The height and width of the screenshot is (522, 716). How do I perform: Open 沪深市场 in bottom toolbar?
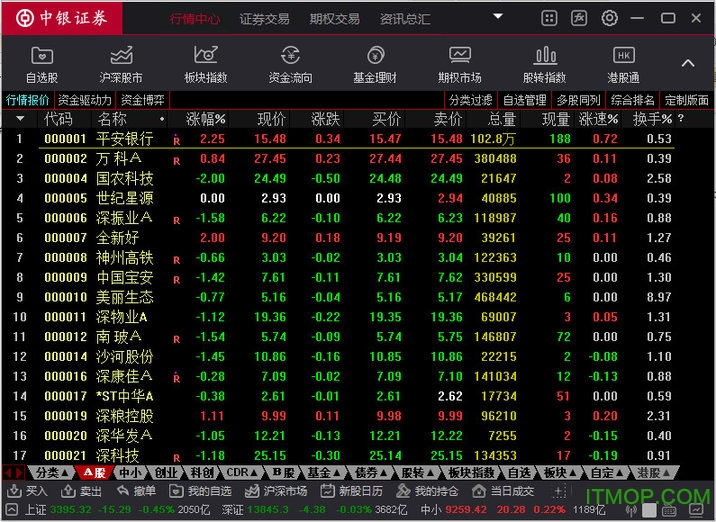click(x=276, y=491)
